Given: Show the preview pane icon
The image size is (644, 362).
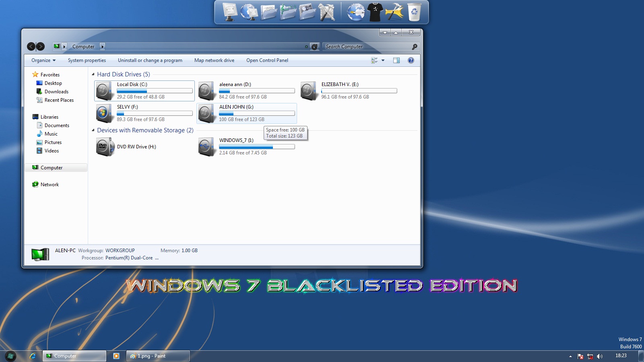Looking at the screenshot, I should coord(396,60).
